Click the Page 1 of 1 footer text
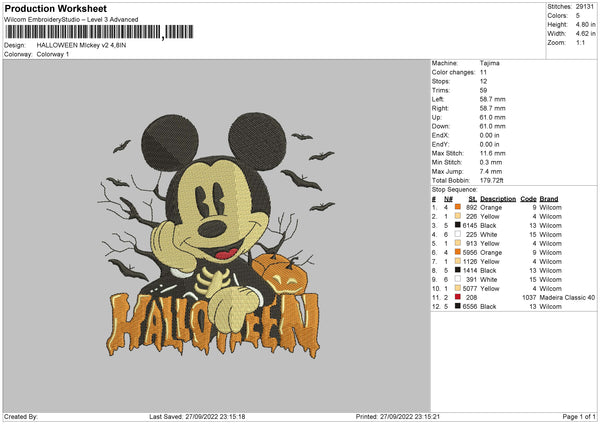 point(575,416)
